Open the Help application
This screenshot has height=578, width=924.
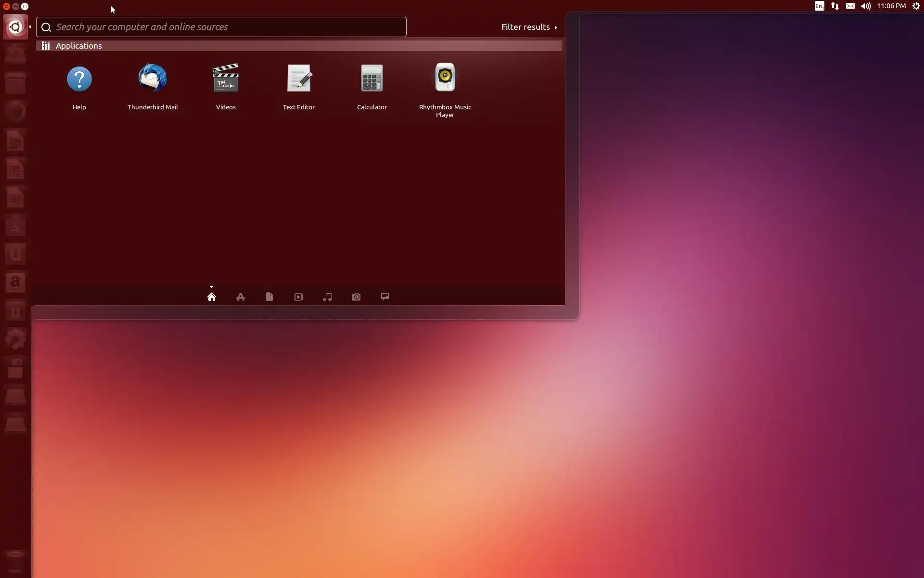[79, 79]
